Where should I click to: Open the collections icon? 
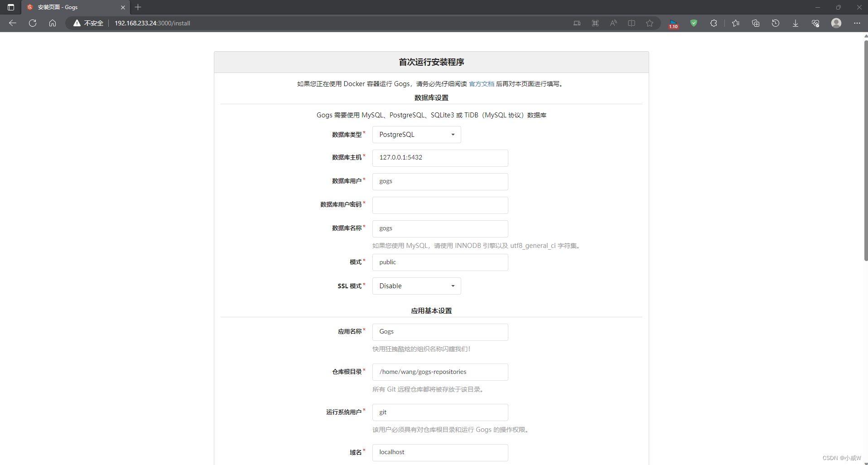[x=756, y=23]
